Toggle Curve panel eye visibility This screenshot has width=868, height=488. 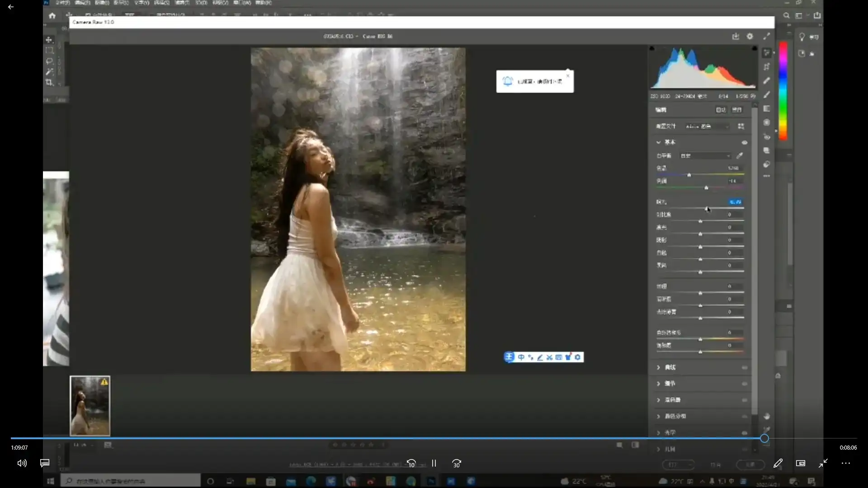744,367
